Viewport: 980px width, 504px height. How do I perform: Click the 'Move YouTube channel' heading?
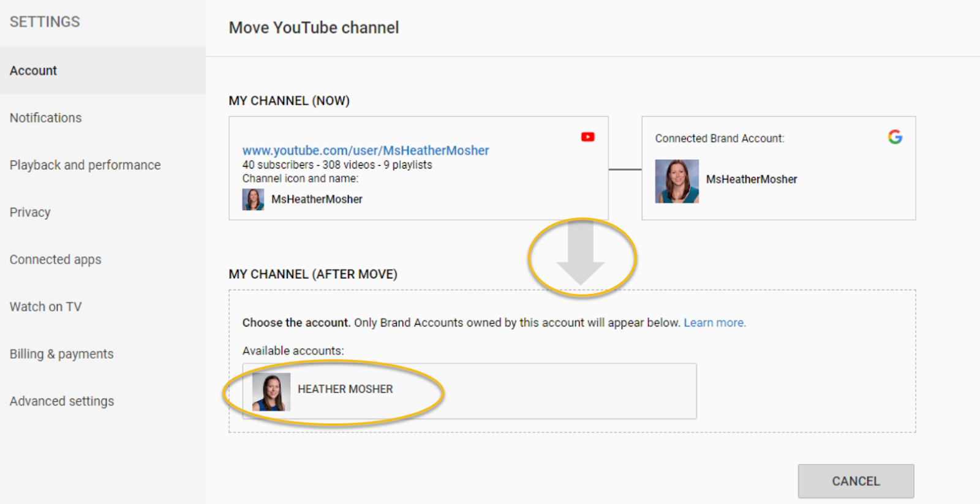click(314, 28)
